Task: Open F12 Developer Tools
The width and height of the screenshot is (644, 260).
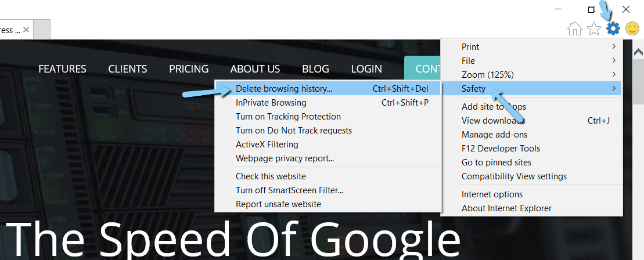Action: [x=501, y=149]
